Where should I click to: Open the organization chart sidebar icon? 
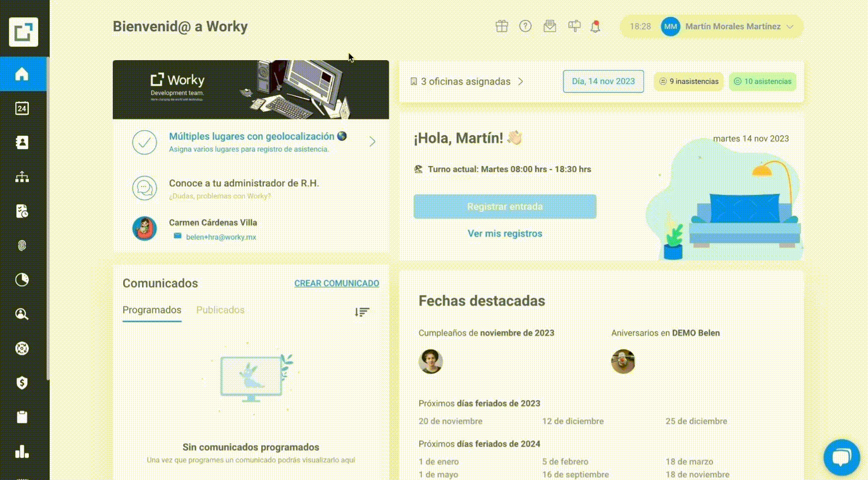tap(22, 177)
